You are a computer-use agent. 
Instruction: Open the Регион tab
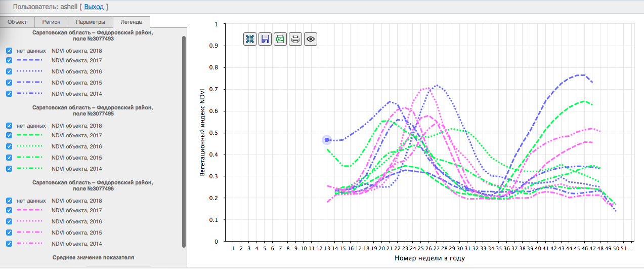pyautogui.click(x=52, y=22)
